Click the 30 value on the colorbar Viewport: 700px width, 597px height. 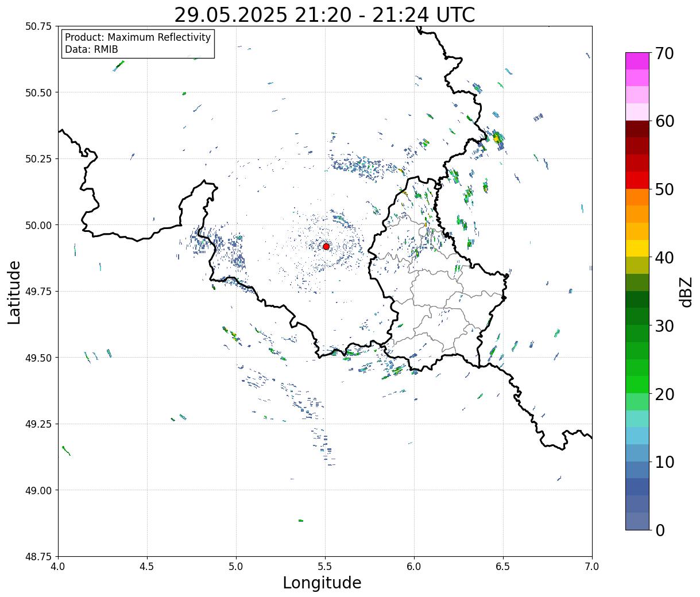click(665, 325)
